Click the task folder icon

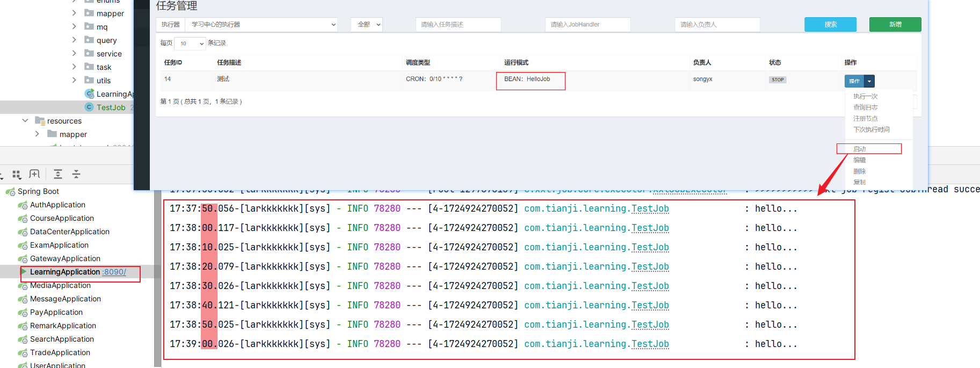[89, 67]
